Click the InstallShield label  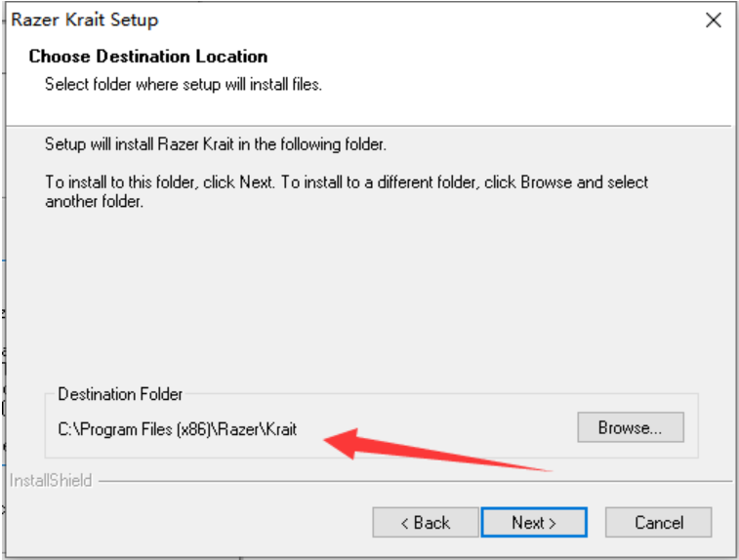coord(51,480)
